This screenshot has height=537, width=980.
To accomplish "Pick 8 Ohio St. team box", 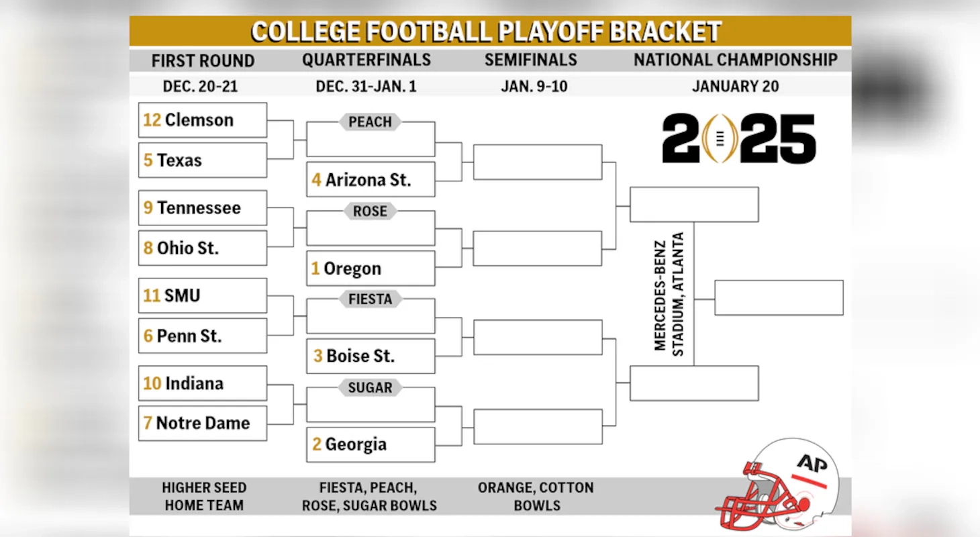I will pyautogui.click(x=203, y=248).
